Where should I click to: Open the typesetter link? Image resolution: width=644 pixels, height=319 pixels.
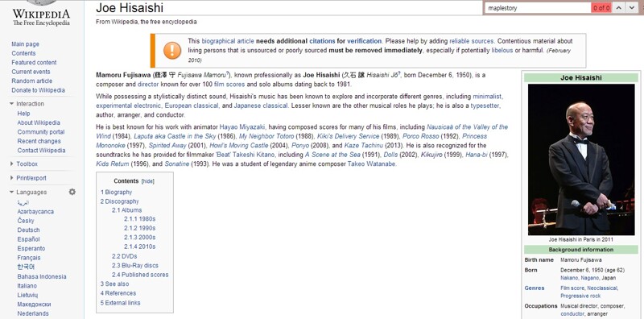[485, 106]
